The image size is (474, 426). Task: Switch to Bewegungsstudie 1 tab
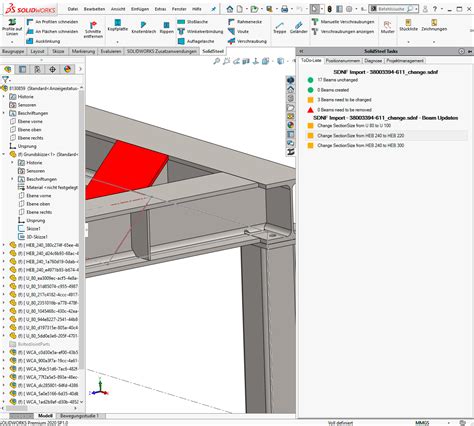pyautogui.click(x=79, y=416)
